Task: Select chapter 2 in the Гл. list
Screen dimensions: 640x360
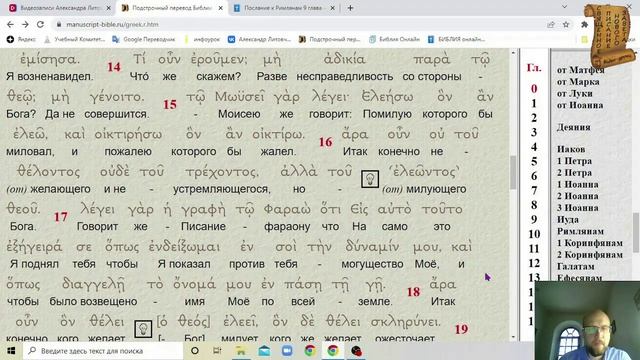Action: tap(534, 118)
